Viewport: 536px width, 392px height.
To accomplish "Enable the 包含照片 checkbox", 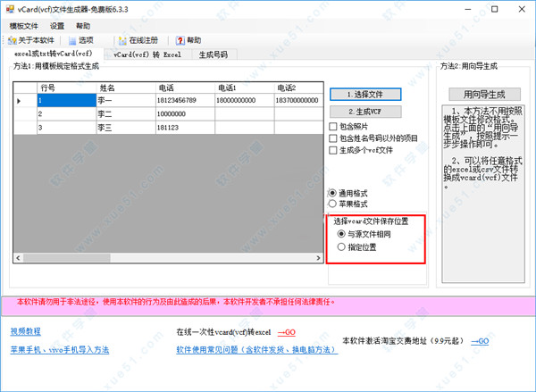I will pyautogui.click(x=334, y=127).
